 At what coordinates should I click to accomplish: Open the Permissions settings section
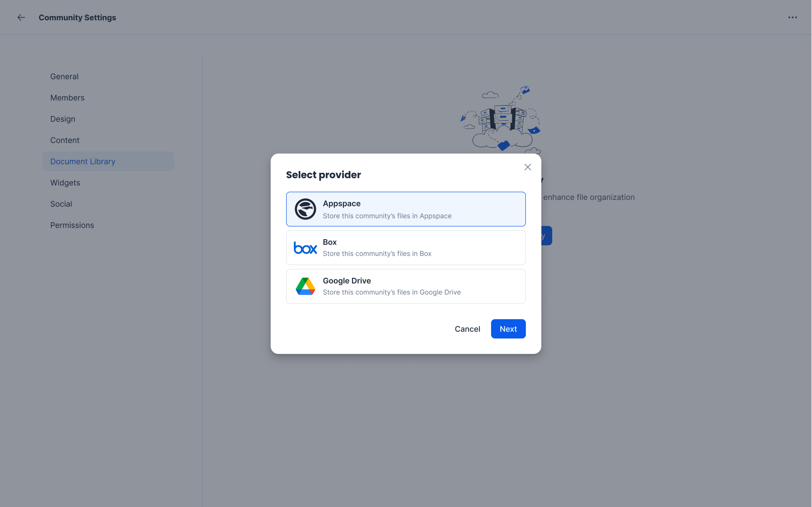coord(72,225)
